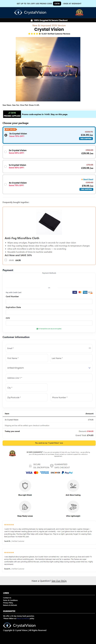Click the CrystalVision logo in footer
Screen dimensions: 96x644
point(19,625)
